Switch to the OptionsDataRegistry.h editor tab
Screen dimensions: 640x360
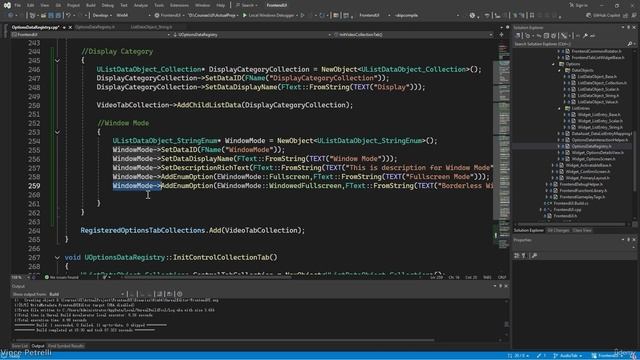pos(95,27)
